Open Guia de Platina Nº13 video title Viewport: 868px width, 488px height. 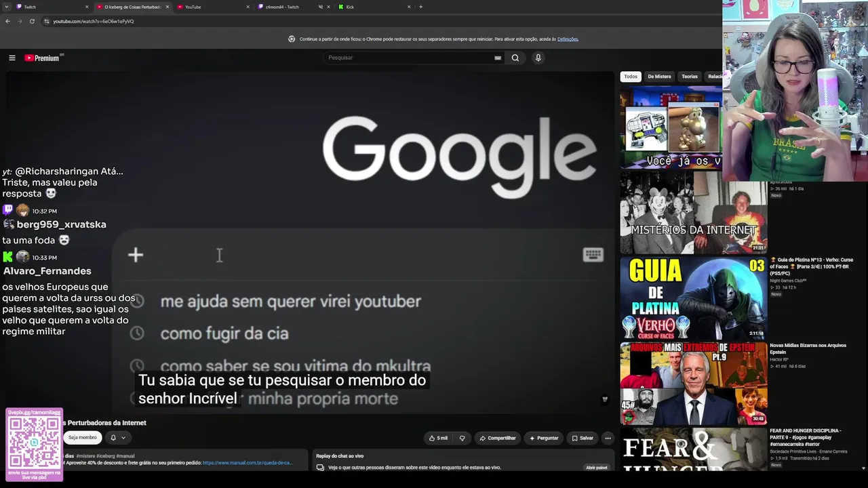pyautogui.click(x=812, y=268)
